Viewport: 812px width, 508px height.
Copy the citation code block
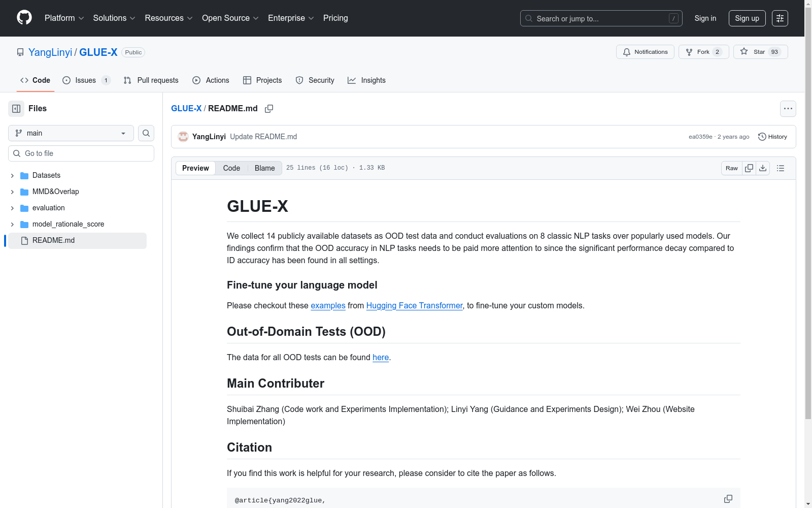(728, 499)
